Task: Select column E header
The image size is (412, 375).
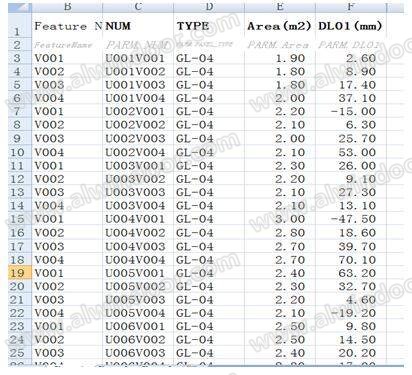Action: click(x=280, y=8)
